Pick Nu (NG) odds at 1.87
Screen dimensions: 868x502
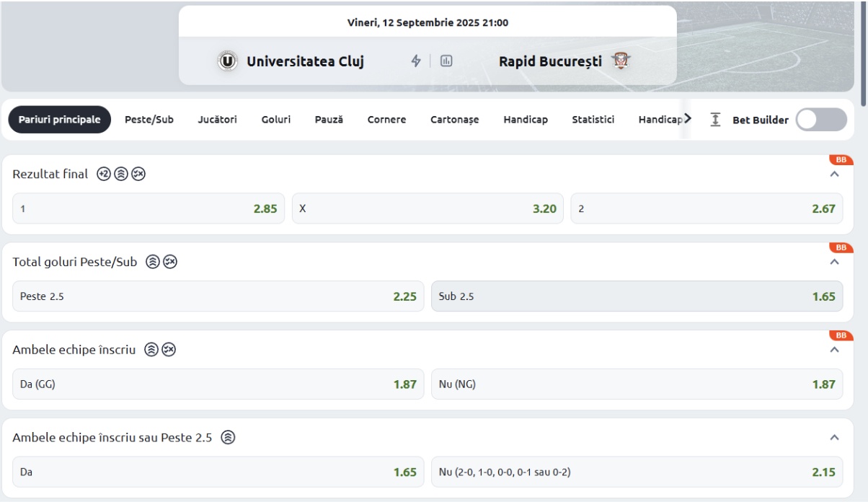[x=637, y=384]
